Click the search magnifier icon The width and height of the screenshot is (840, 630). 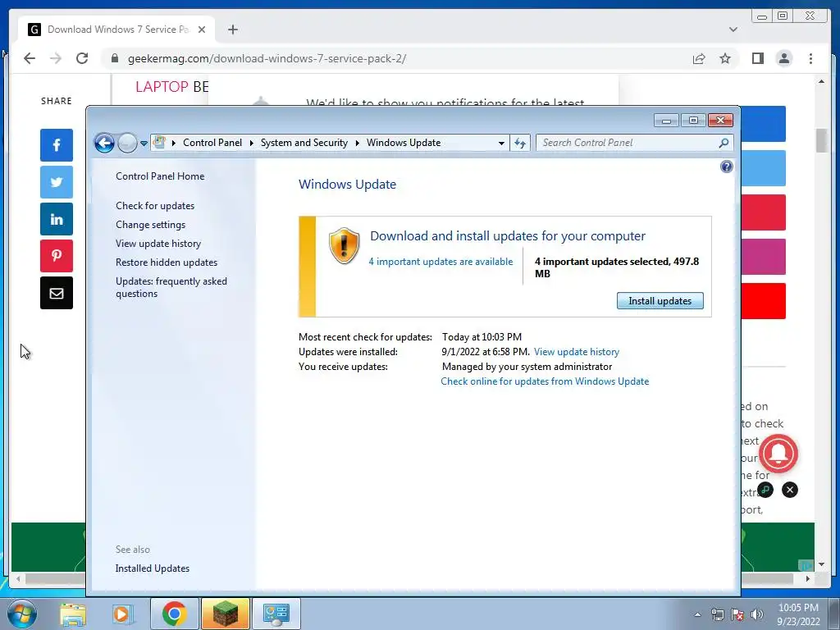(724, 143)
